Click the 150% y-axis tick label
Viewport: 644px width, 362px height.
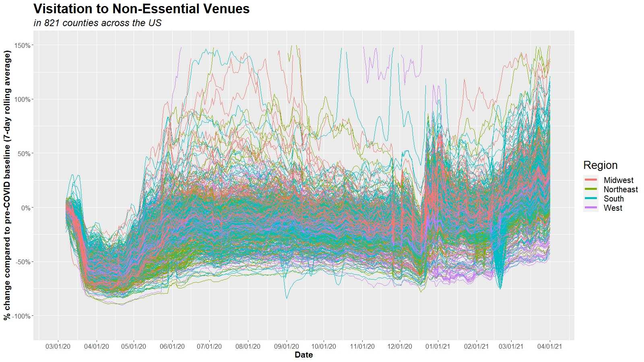tap(23, 45)
